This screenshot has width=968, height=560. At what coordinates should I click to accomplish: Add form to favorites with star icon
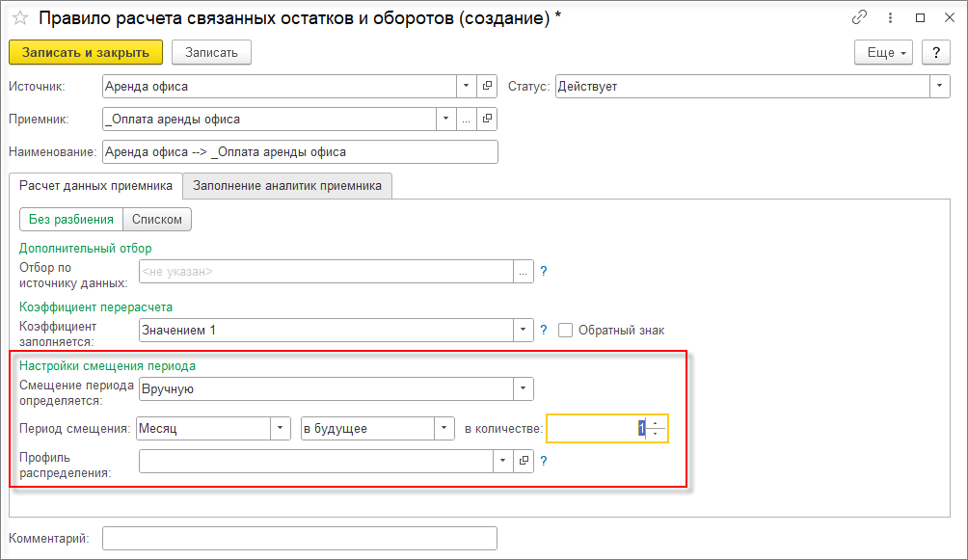[x=19, y=18]
